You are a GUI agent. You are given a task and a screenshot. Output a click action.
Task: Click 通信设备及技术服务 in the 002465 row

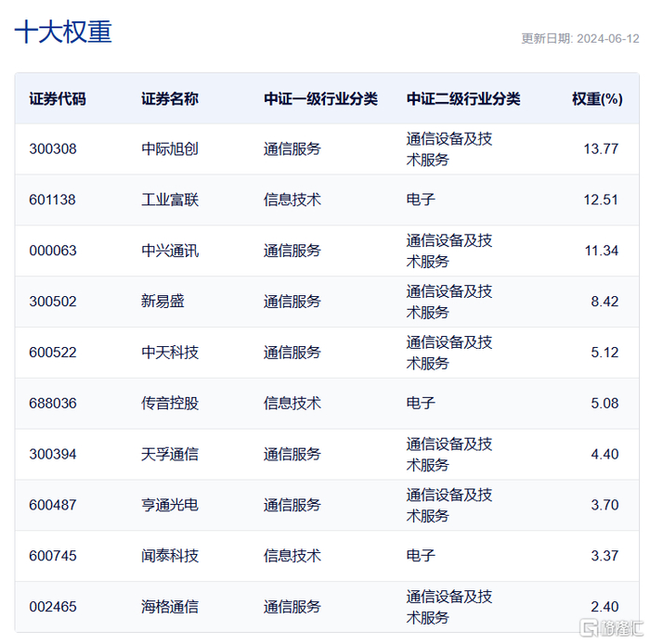click(x=448, y=607)
